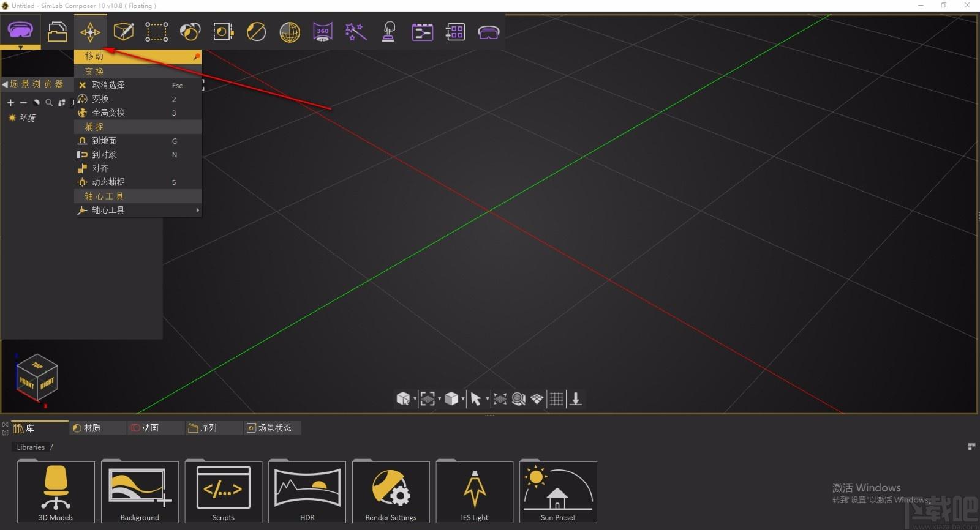This screenshot has height=530, width=980.
Task: Choose 全局变换 in the menu
Action: tap(138, 113)
